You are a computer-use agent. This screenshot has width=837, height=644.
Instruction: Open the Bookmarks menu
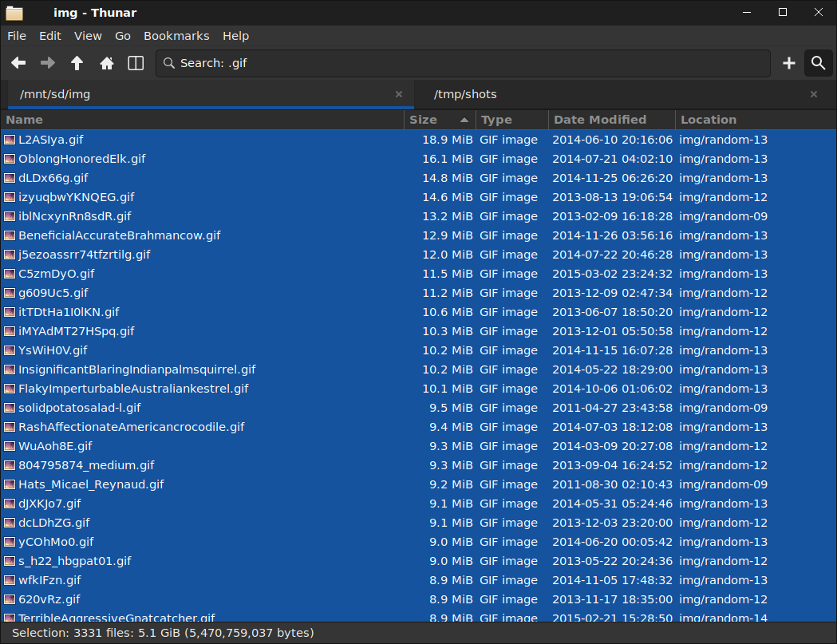(x=176, y=36)
